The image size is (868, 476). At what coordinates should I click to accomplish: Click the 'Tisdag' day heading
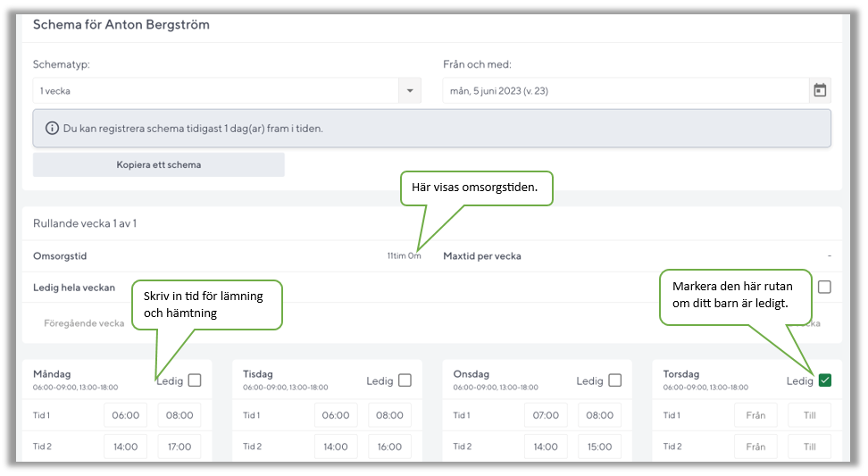[258, 374]
